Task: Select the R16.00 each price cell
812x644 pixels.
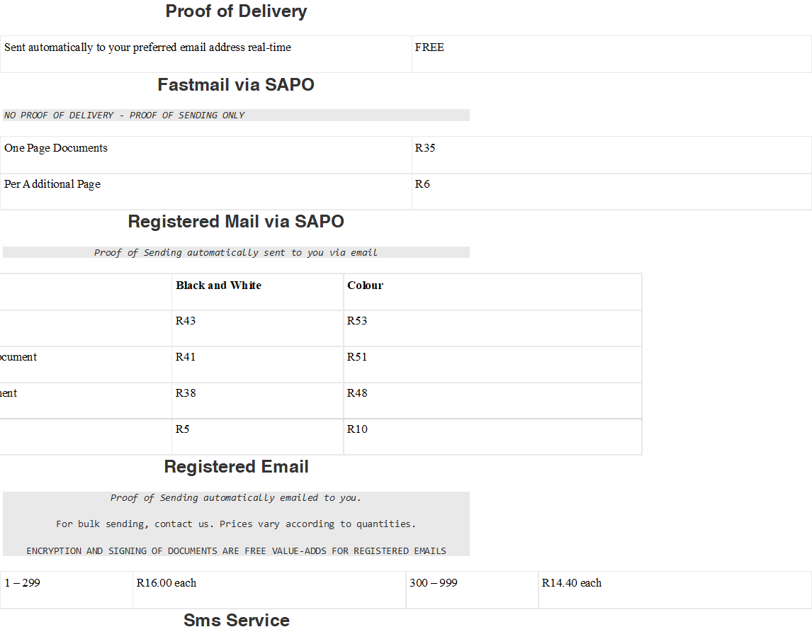Action: click(x=167, y=583)
